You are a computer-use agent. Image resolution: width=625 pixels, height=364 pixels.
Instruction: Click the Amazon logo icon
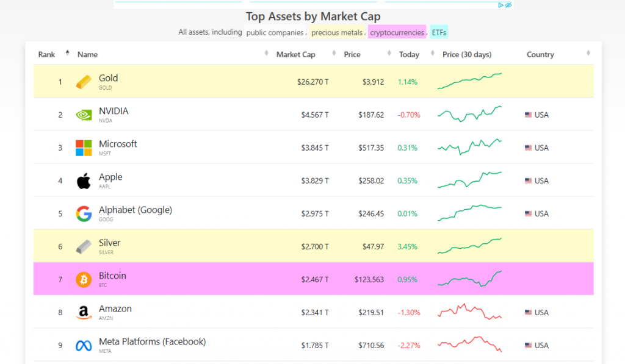[x=84, y=312]
